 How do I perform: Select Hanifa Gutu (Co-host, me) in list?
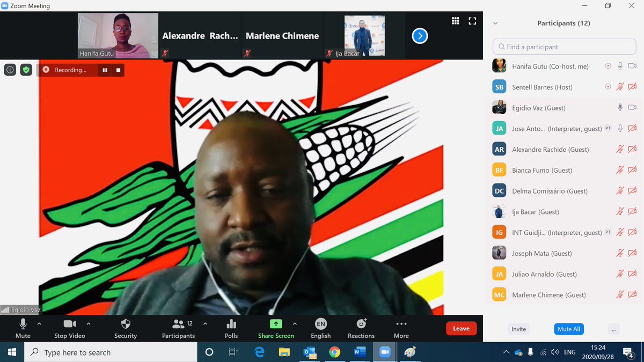pyautogui.click(x=565, y=66)
